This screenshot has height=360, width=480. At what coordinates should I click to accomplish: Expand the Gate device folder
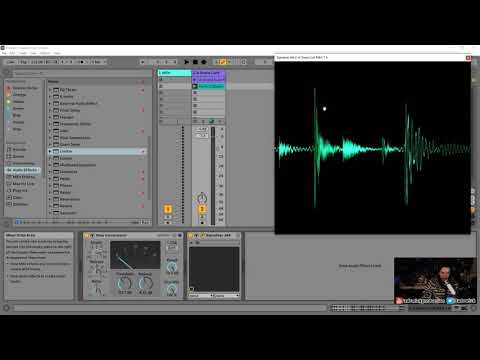pos(50,131)
